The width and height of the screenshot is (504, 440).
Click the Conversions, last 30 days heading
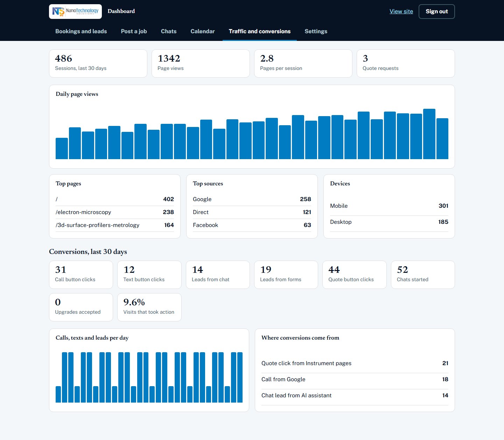click(x=88, y=252)
